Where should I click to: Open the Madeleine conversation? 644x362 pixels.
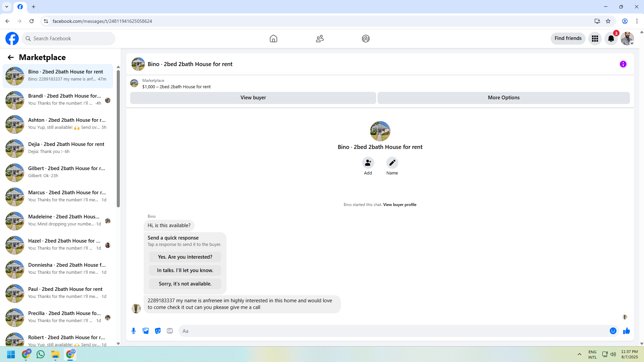click(58, 221)
